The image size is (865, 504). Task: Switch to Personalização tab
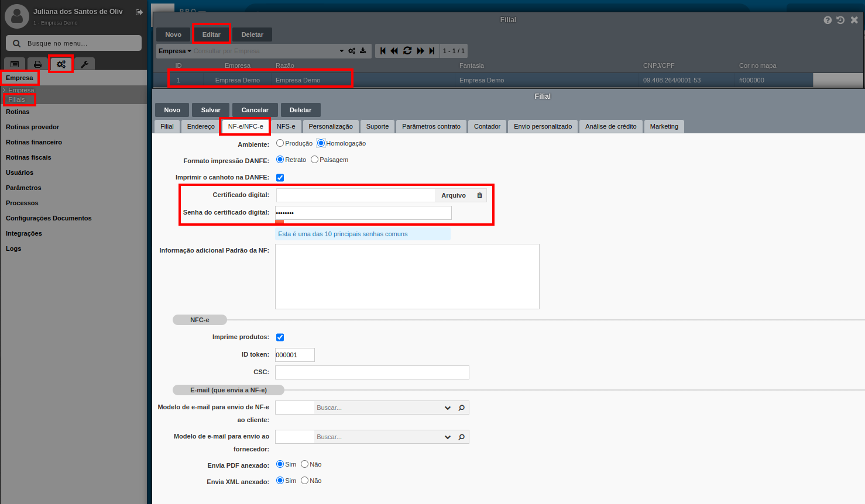click(331, 126)
